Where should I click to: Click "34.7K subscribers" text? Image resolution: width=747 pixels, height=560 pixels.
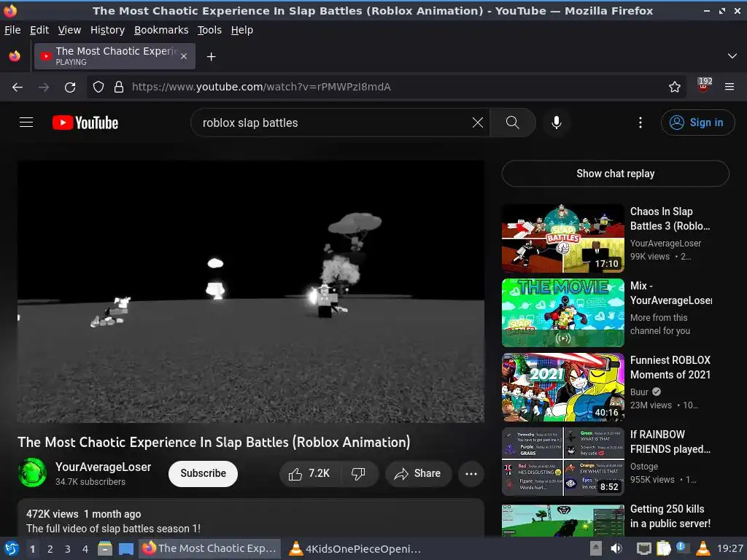[90, 481]
